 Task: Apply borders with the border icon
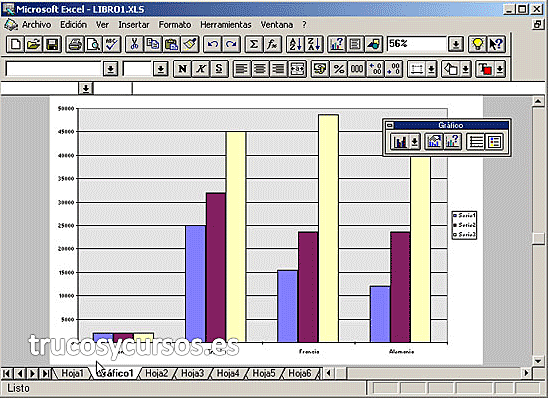click(417, 69)
